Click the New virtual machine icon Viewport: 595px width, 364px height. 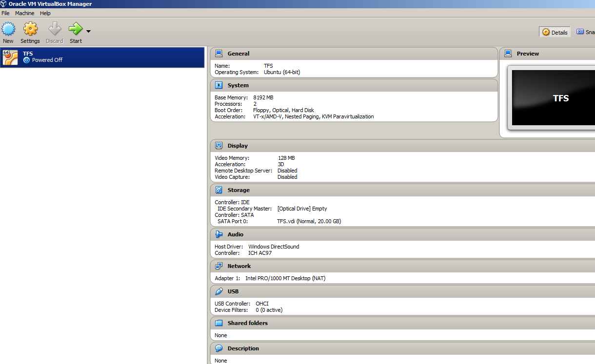pyautogui.click(x=8, y=29)
